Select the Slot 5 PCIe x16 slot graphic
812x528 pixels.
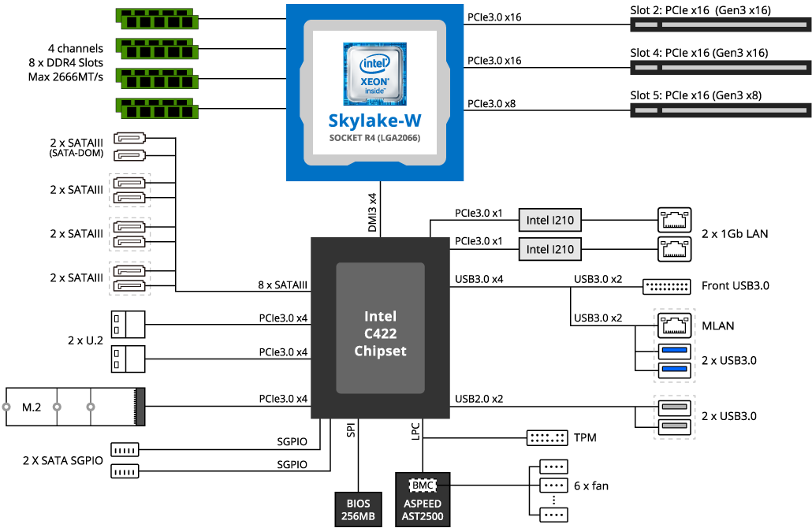(x=720, y=110)
